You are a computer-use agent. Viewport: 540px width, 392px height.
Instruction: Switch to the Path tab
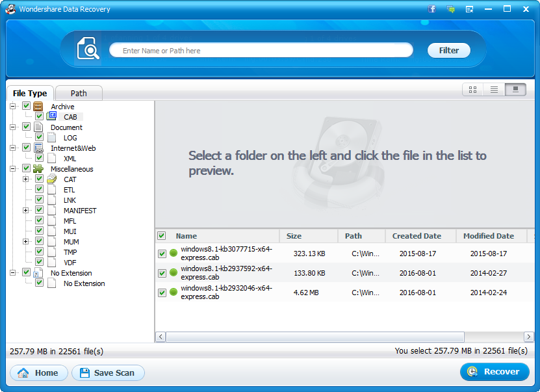[79, 93]
